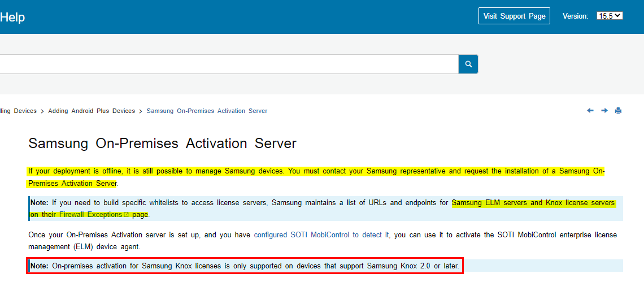Open the Version 15.5 dropdown
Viewport: 644px width, 291px height.
tap(610, 16)
